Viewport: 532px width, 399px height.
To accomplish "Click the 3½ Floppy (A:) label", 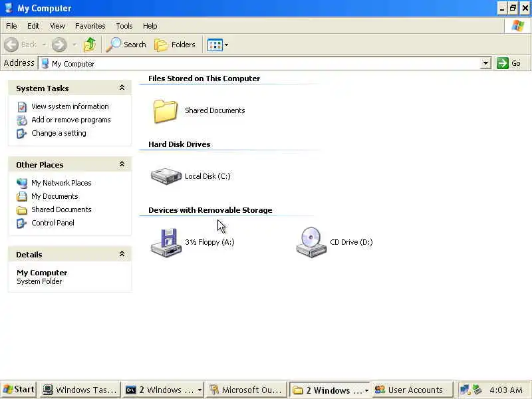I will click(209, 242).
